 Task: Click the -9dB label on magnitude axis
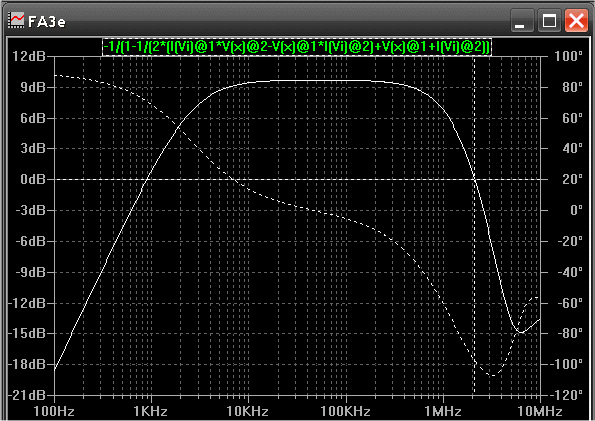[30, 272]
